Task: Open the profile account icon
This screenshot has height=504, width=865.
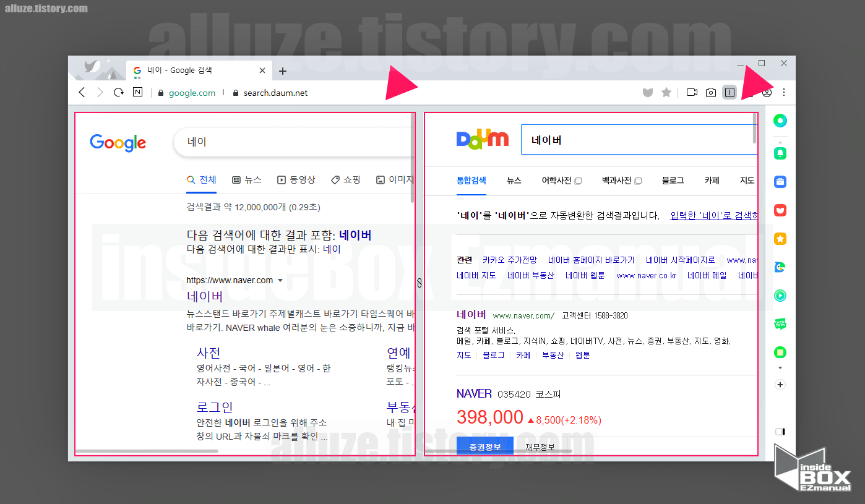Action: pos(767,93)
